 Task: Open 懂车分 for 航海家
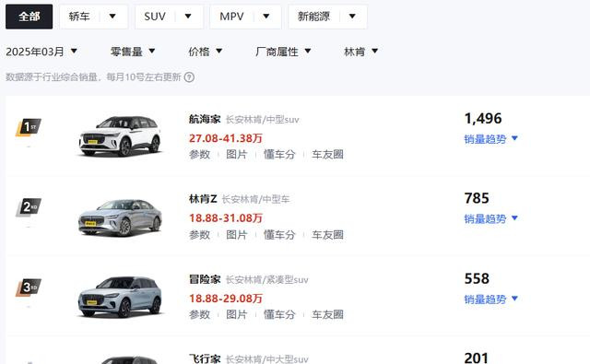click(x=279, y=154)
